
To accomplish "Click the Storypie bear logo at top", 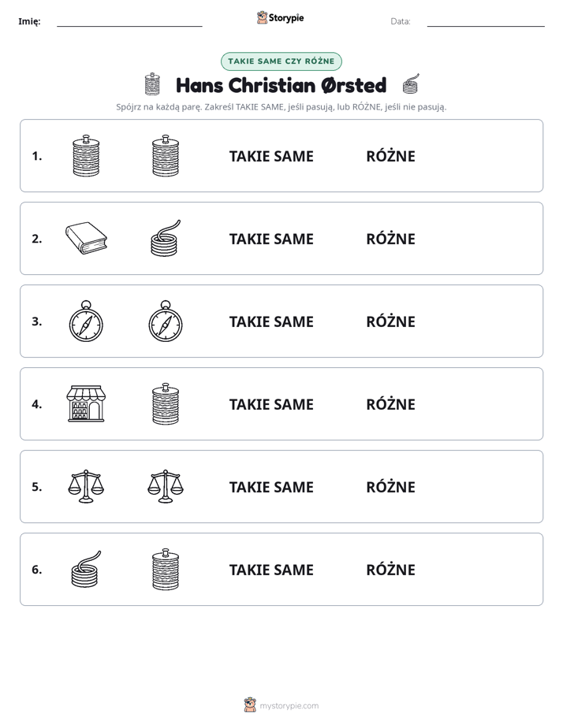I will [x=263, y=17].
